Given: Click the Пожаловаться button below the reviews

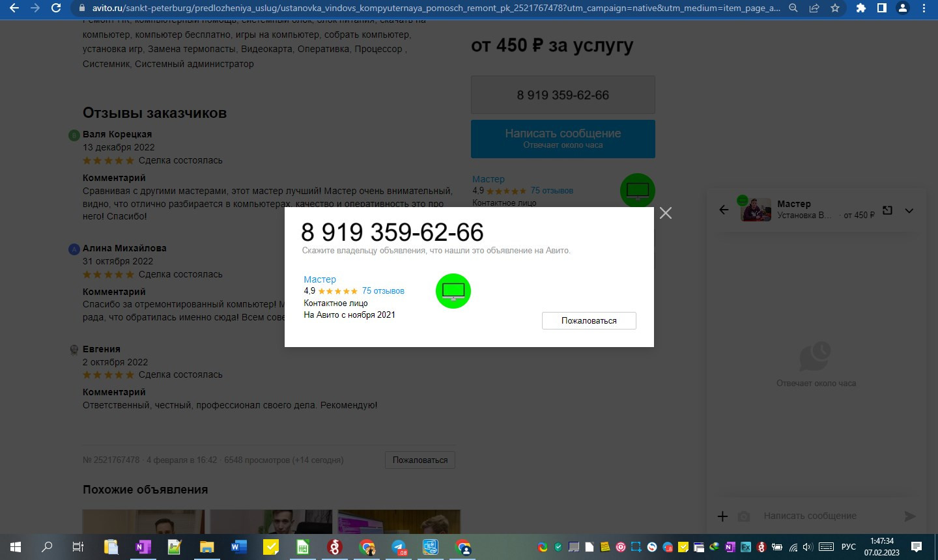Looking at the screenshot, I should pyautogui.click(x=419, y=460).
